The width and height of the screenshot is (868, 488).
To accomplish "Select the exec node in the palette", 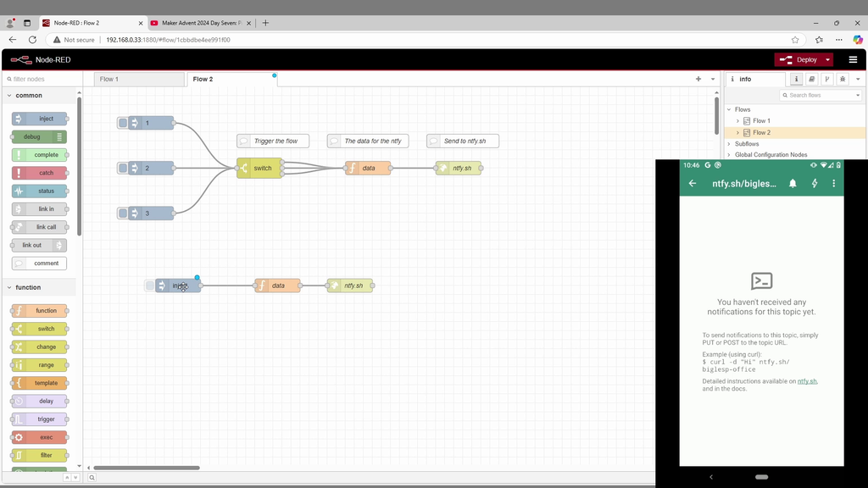I will (x=39, y=437).
